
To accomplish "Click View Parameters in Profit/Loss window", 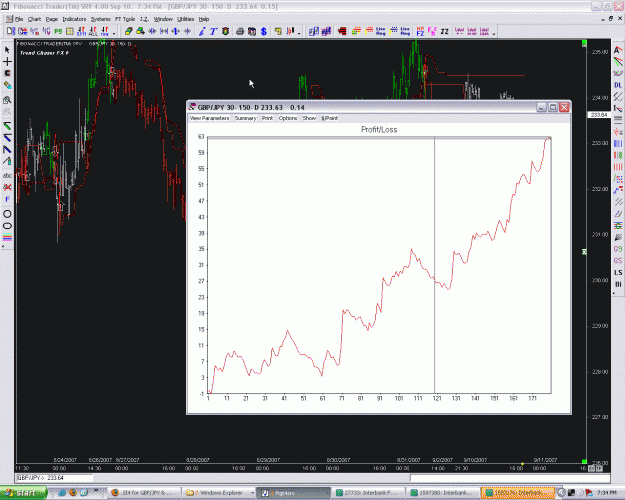I will click(210, 118).
